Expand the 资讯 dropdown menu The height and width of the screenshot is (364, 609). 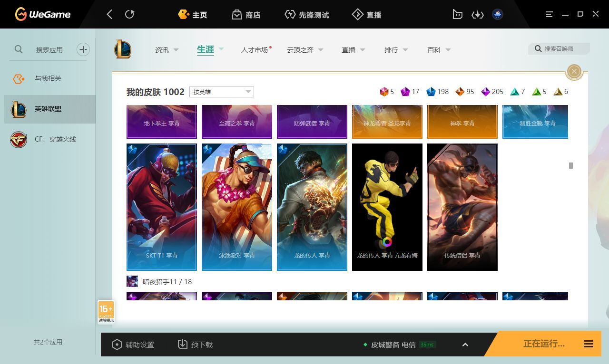click(167, 50)
